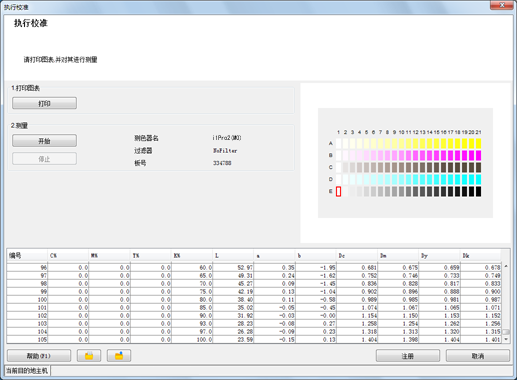Click the L value 52.97
This screenshot has width=517, height=380.
click(245, 267)
